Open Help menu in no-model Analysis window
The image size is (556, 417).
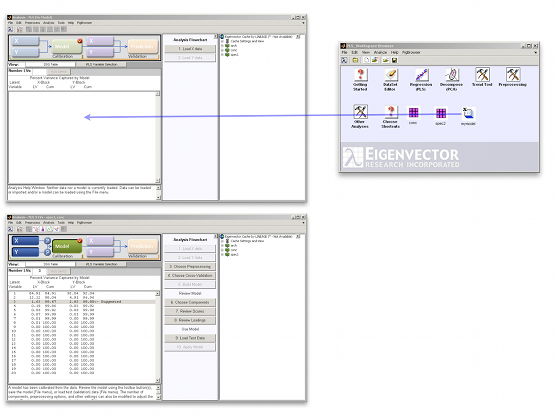[x=71, y=23]
